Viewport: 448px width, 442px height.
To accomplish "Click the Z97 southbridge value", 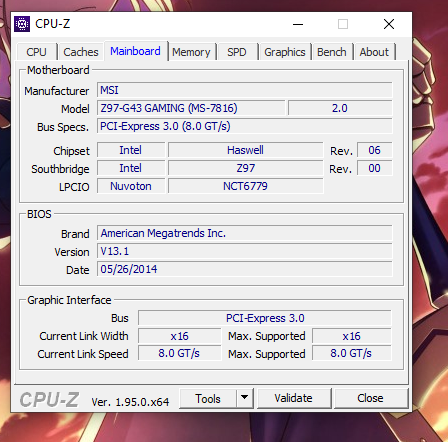I will 246,168.
